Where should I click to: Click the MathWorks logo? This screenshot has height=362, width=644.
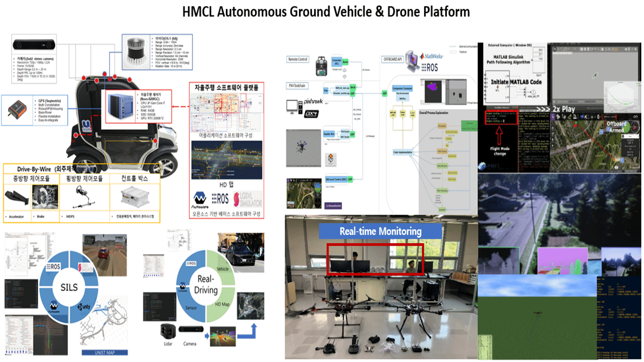tap(432, 56)
